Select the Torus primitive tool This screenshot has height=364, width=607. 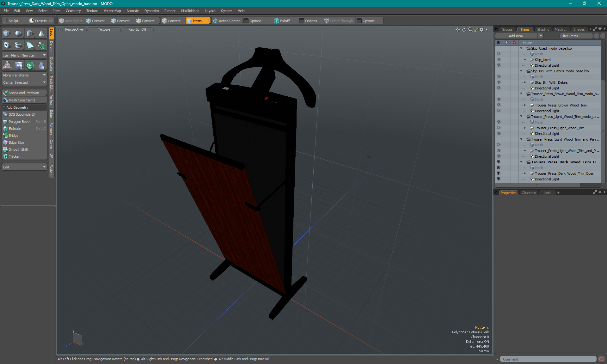pyautogui.click(x=7, y=45)
